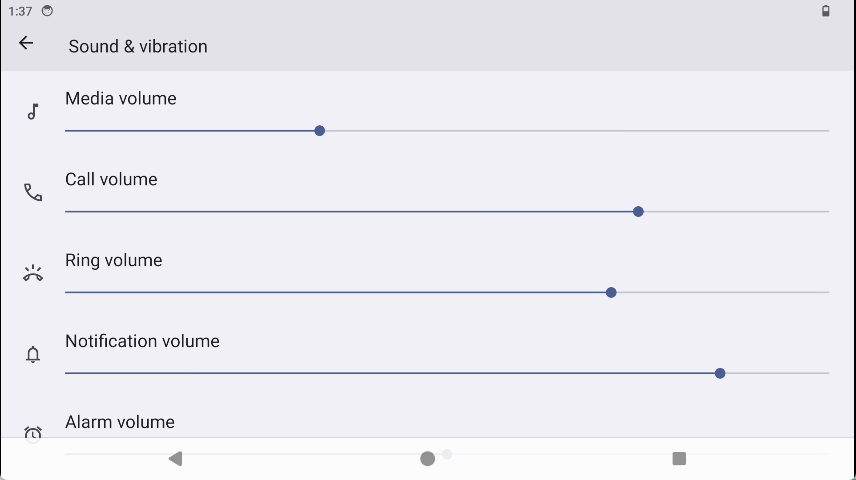The height and width of the screenshot is (480, 856).
Task: Click the clock time in the status bar
Action: (20, 11)
